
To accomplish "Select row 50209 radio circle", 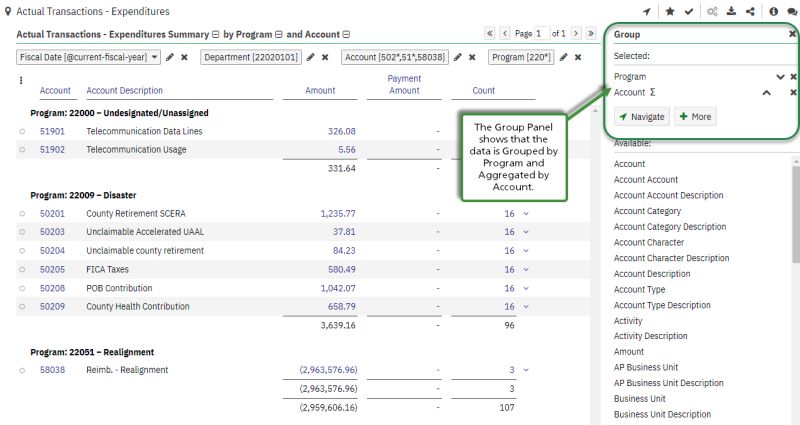I will tap(22, 307).
